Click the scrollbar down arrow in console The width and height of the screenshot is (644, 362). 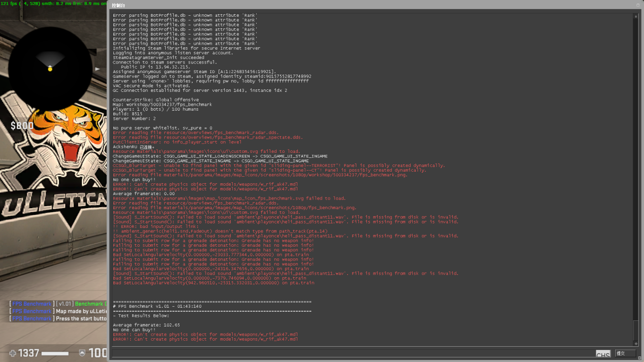coord(635,344)
